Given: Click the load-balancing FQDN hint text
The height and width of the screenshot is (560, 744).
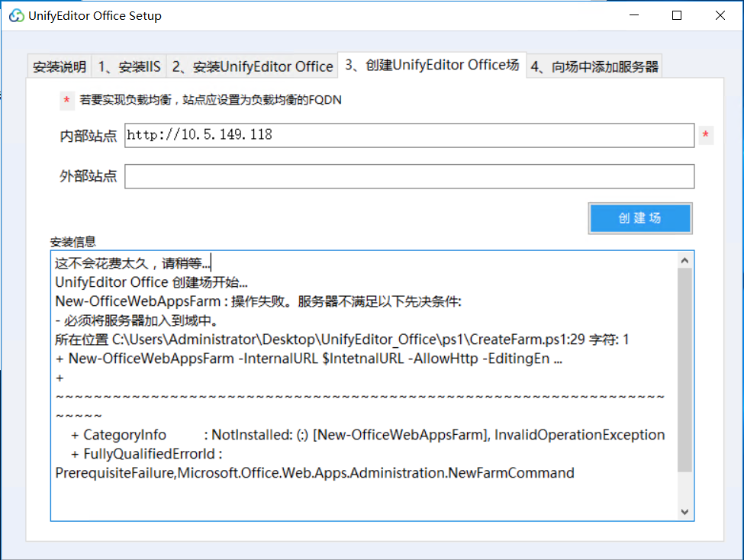Looking at the screenshot, I should [210, 100].
